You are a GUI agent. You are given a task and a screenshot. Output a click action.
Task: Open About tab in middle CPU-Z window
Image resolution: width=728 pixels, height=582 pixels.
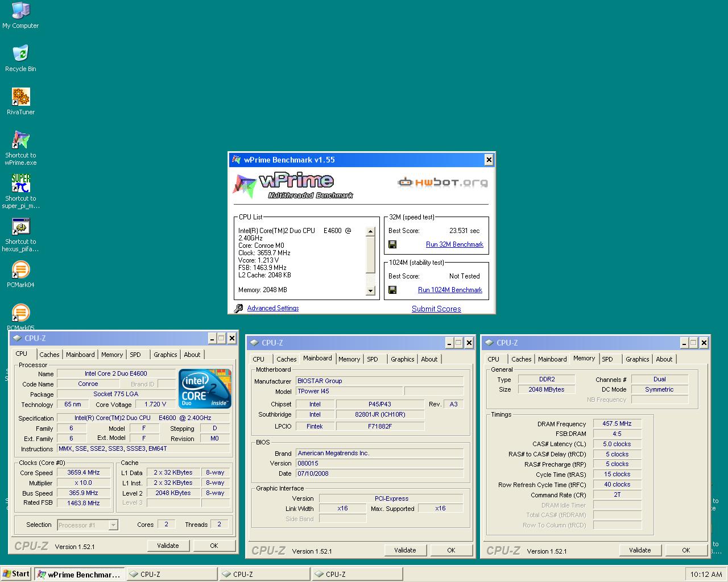429,359
